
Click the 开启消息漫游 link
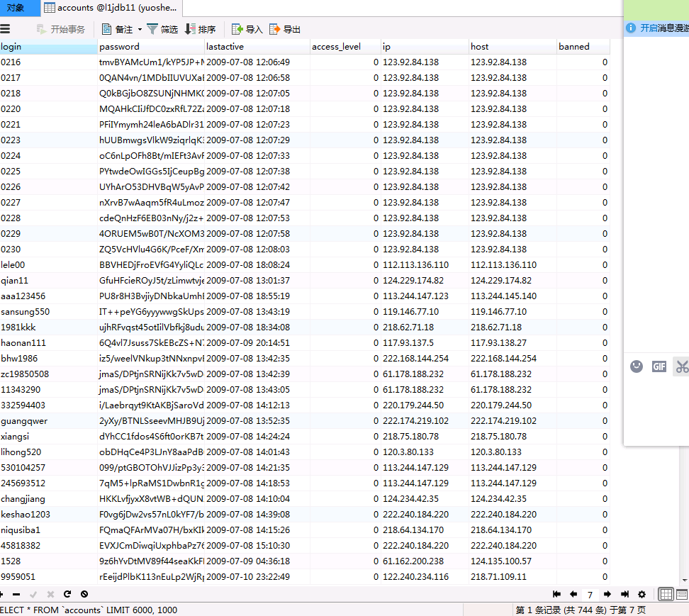663,28
